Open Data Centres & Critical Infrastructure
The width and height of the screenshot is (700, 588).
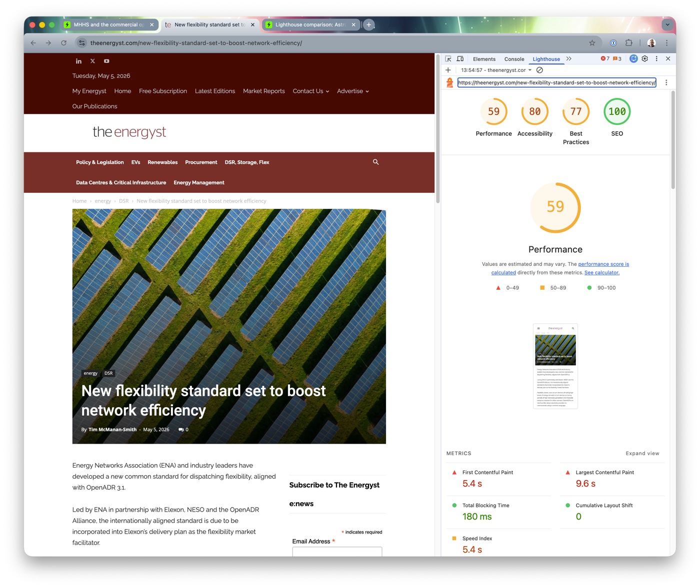pos(121,183)
